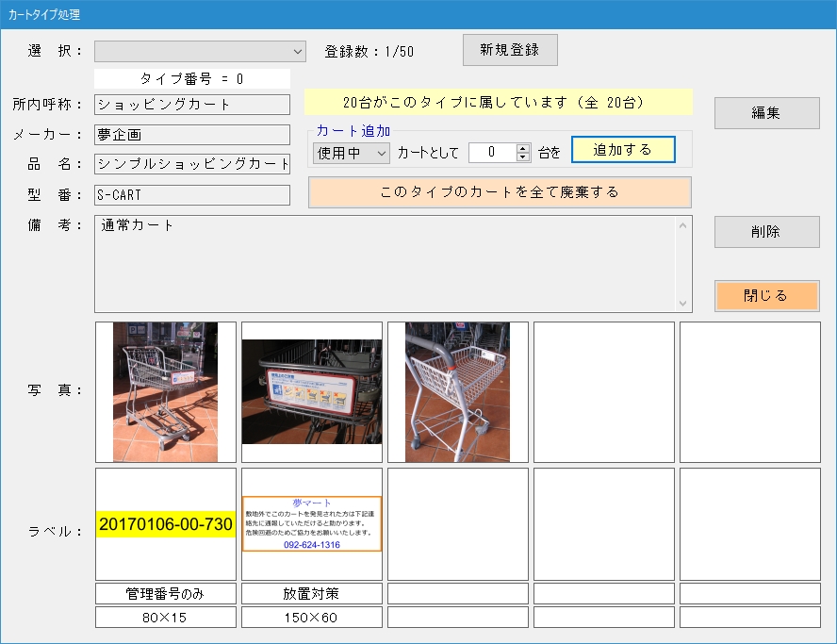Click the empty fifth photo slot
Viewport: 837px width, 644px height.
point(750,392)
